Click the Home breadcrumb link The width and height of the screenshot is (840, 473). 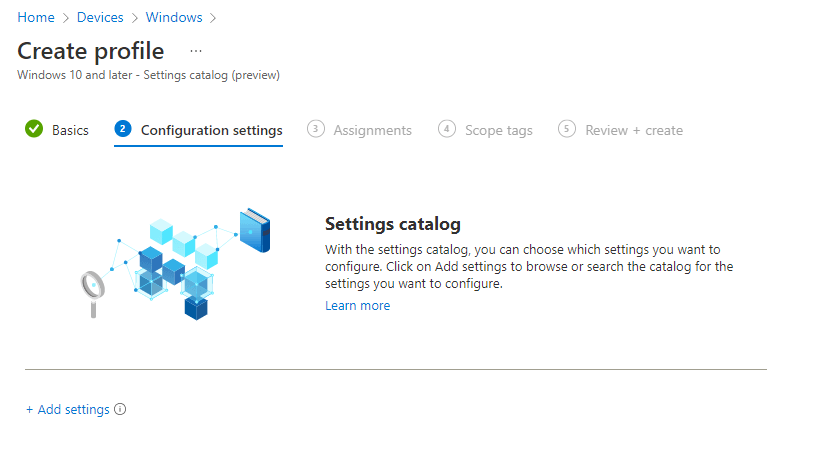coord(35,18)
